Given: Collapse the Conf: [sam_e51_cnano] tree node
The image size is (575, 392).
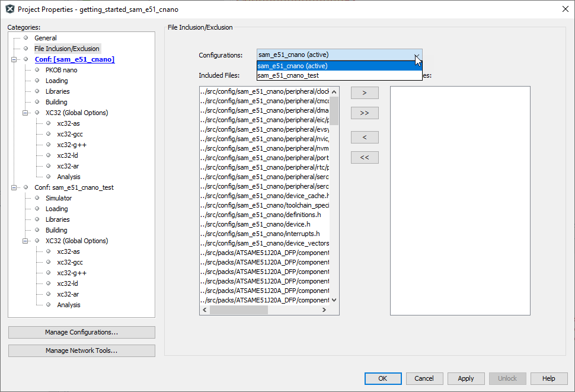Looking at the screenshot, I should coord(14,59).
